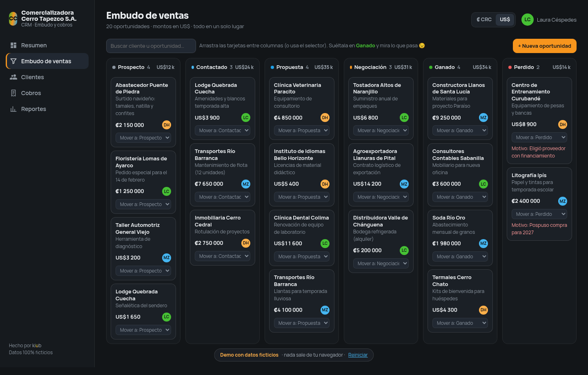Click the Perdido column header

tap(539, 67)
